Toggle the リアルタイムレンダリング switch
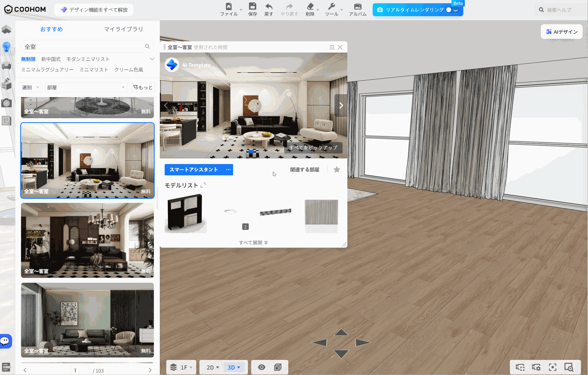588x375 pixels. [x=452, y=10]
